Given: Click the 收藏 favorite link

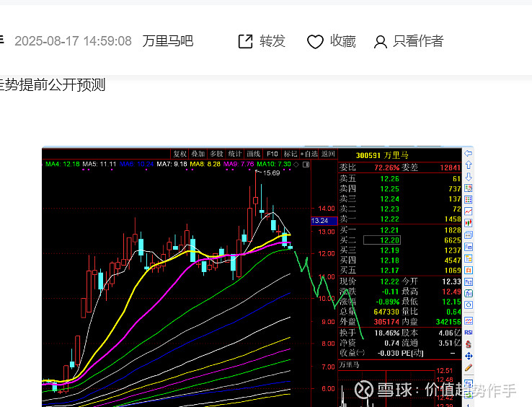Looking at the screenshot, I should pyautogui.click(x=342, y=41).
